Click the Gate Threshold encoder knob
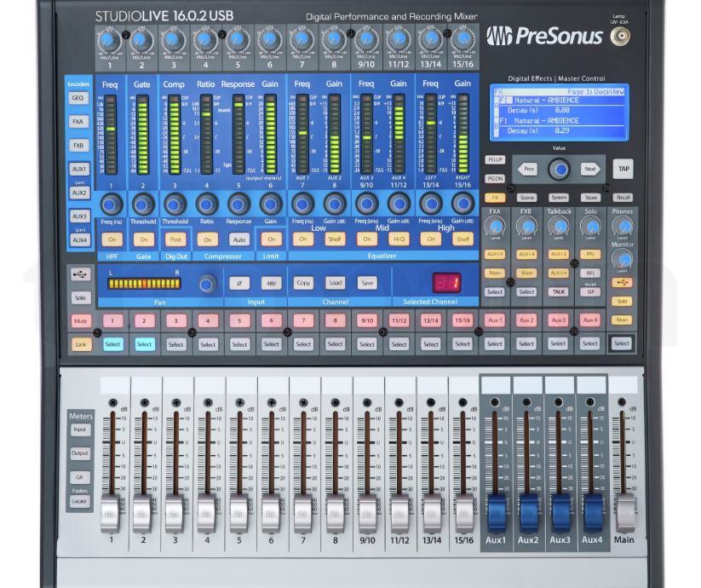701x588 pixels. coord(143,205)
